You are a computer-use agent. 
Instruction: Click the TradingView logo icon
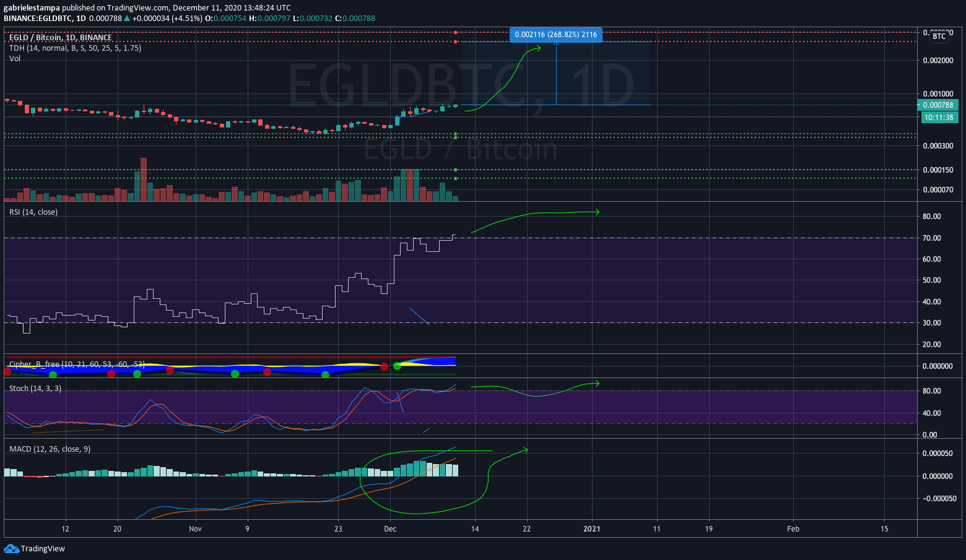(11, 548)
